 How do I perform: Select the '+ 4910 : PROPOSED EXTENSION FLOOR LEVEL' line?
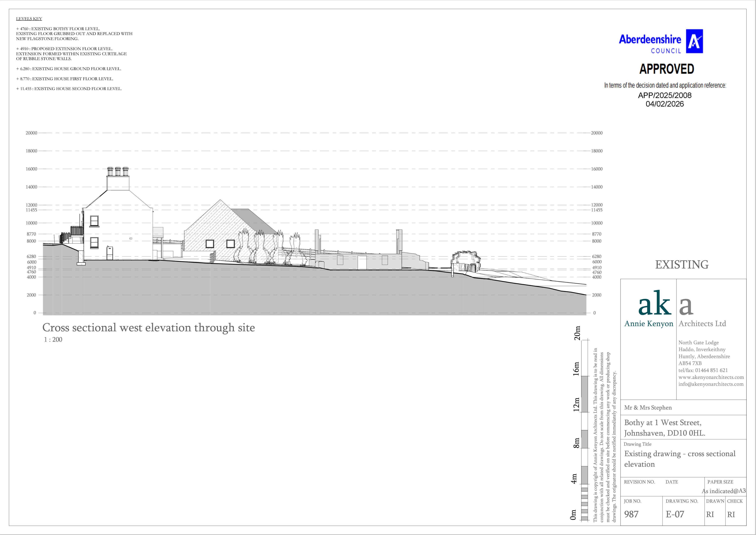[x=64, y=49]
